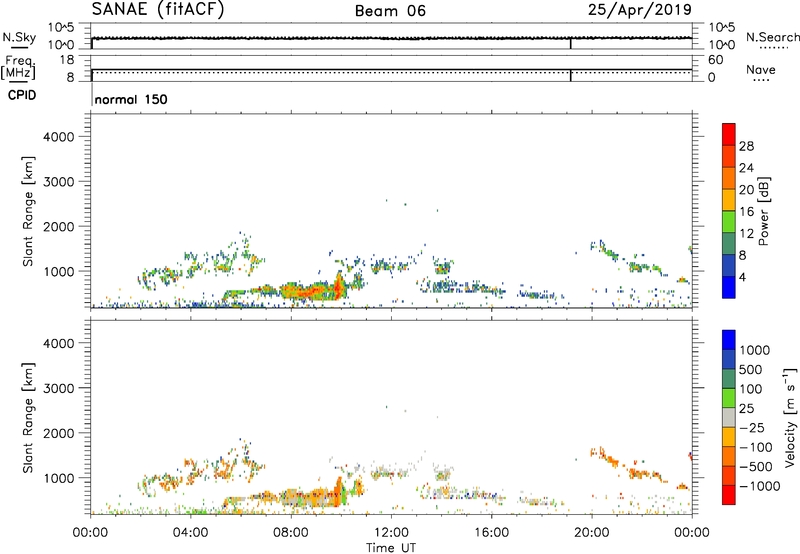Click the "-1000" label on the velocity colorbar
The width and height of the screenshot is (800, 554).
[x=760, y=486]
